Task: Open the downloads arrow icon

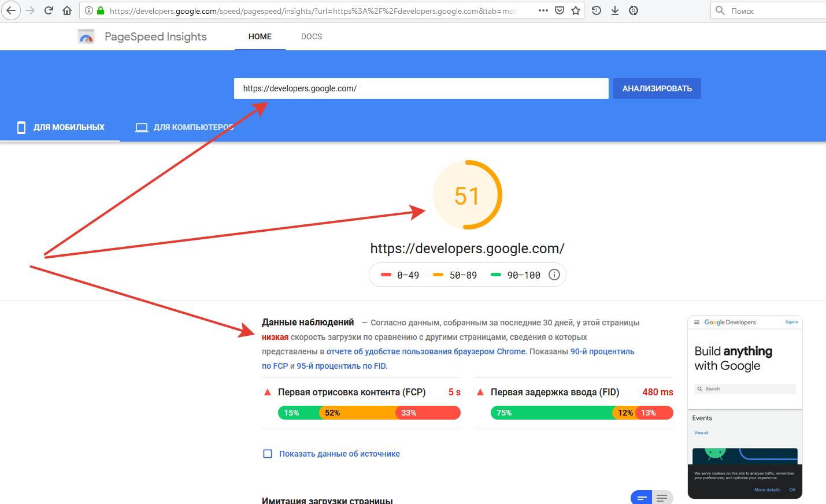Action: point(615,10)
